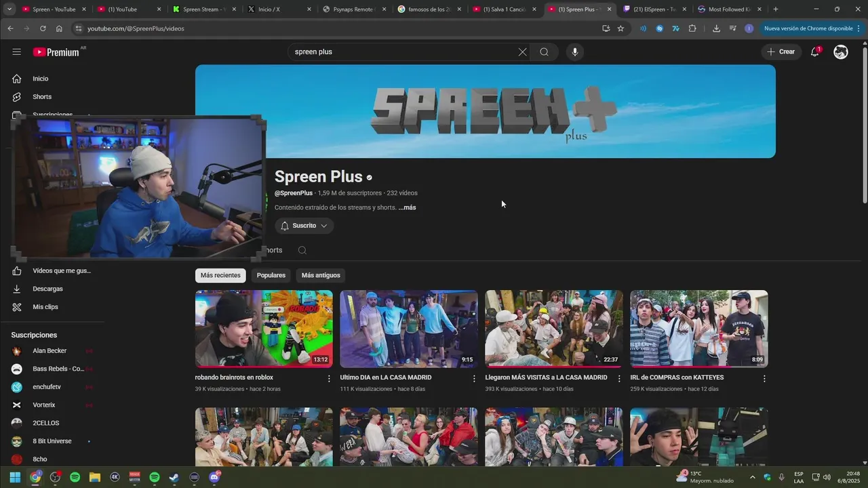Switch to the Most Followed tab

click(x=729, y=9)
